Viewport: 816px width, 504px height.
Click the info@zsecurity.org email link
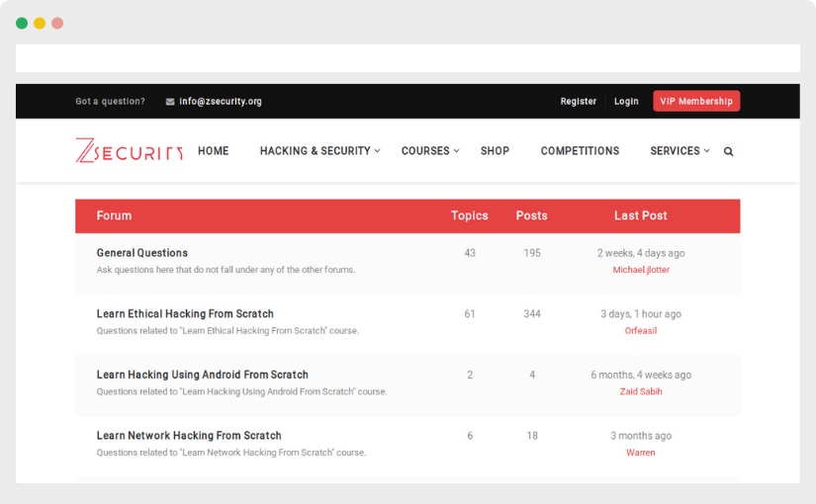coord(221,102)
